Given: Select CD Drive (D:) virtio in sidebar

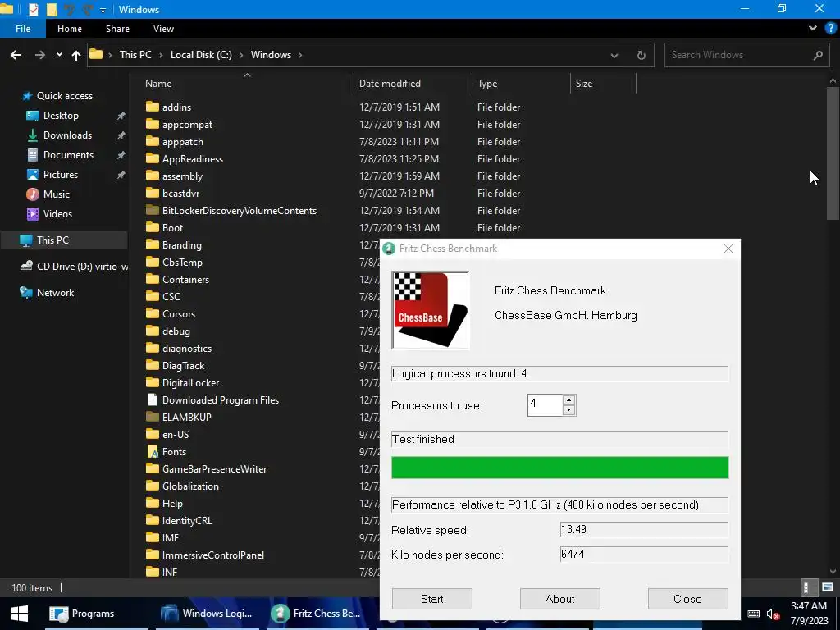Looking at the screenshot, I should tap(74, 267).
